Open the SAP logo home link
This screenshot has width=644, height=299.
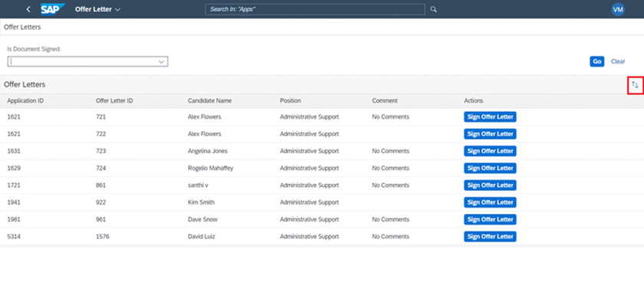(x=52, y=9)
